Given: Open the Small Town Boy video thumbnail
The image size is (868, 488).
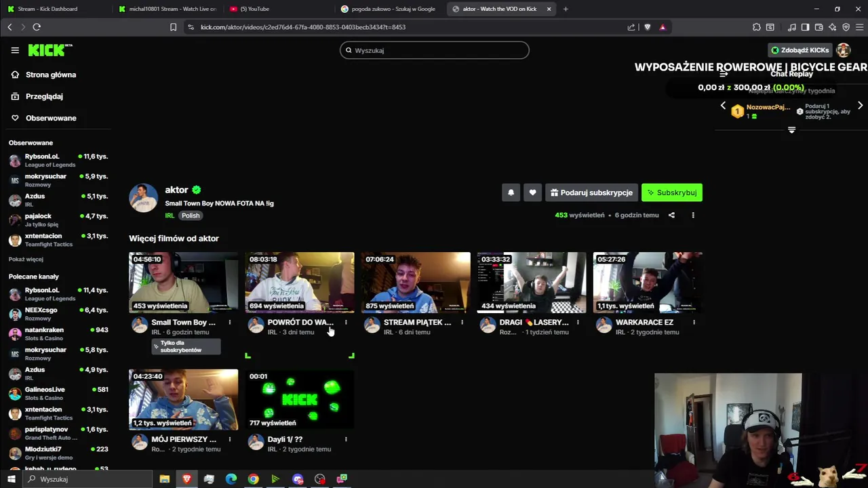Looking at the screenshot, I should coord(184,282).
